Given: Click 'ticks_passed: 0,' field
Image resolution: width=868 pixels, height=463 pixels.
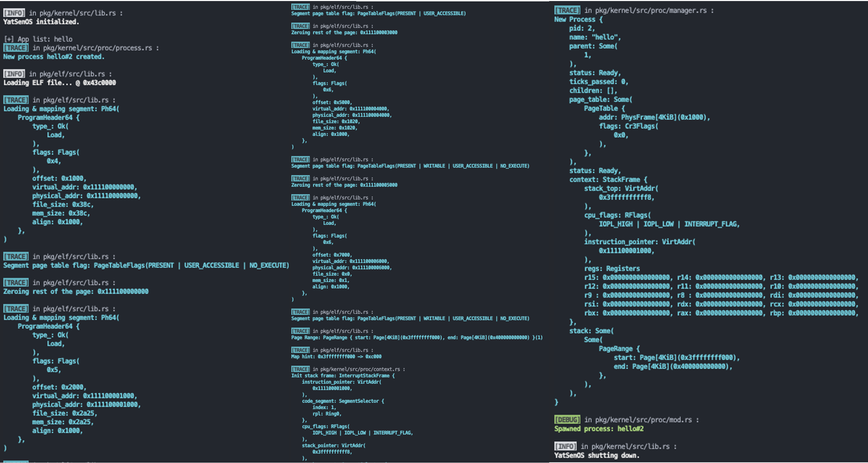Looking at the screenshot, I should point(599,82).
